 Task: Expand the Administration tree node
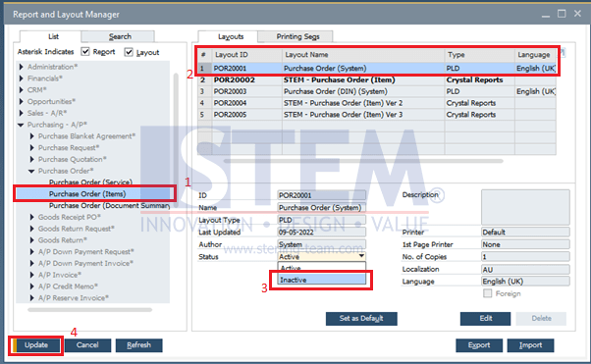[22, 67]
